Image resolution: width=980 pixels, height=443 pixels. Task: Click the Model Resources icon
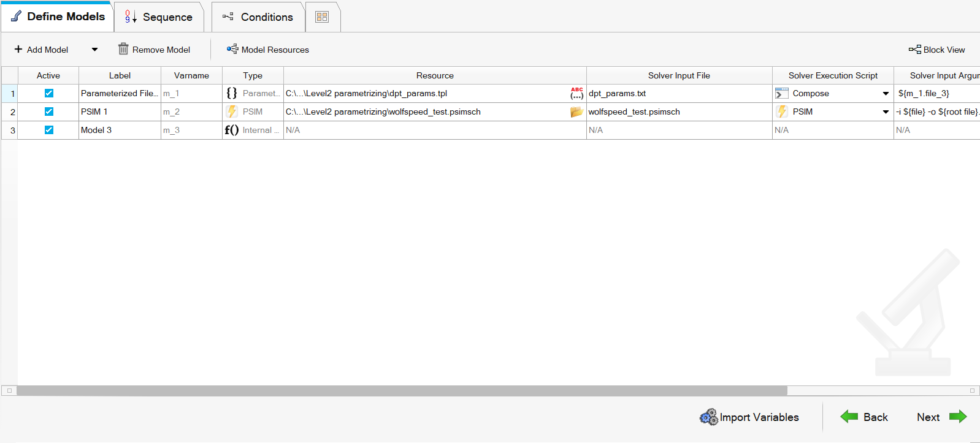232,49
